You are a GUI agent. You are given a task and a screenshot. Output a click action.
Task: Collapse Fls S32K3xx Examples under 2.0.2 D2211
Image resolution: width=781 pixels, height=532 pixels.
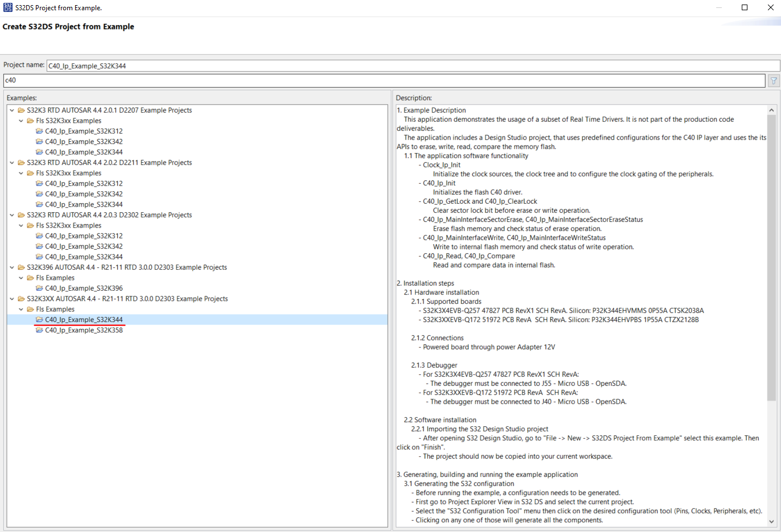tap(20, 173)
